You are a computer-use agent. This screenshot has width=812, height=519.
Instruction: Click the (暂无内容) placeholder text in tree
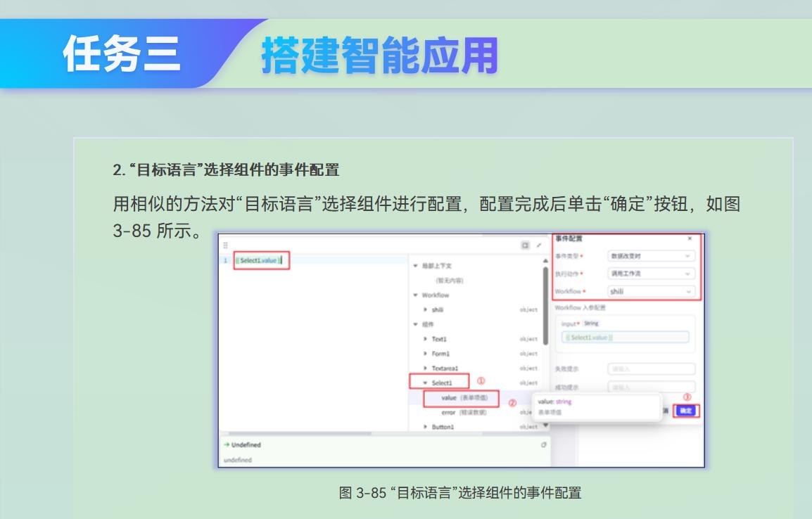(449, 281)
